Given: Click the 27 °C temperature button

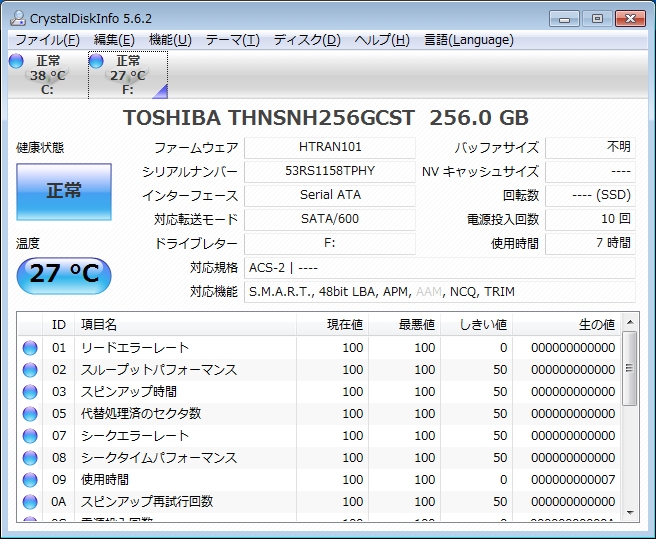Looking at the screenshot, I should [64, 274].
